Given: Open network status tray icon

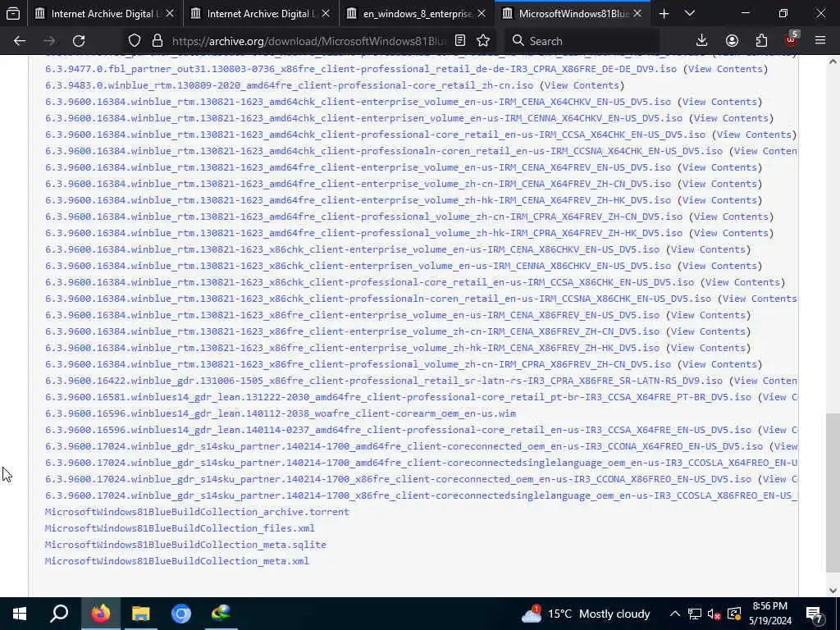Looking at the screenshot, I should (694, 614).
